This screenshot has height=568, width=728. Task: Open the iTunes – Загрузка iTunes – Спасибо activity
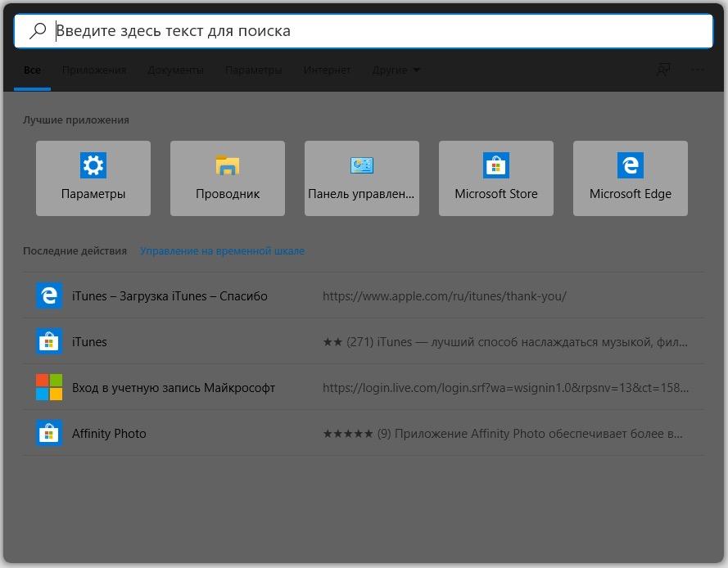[364, 295]
